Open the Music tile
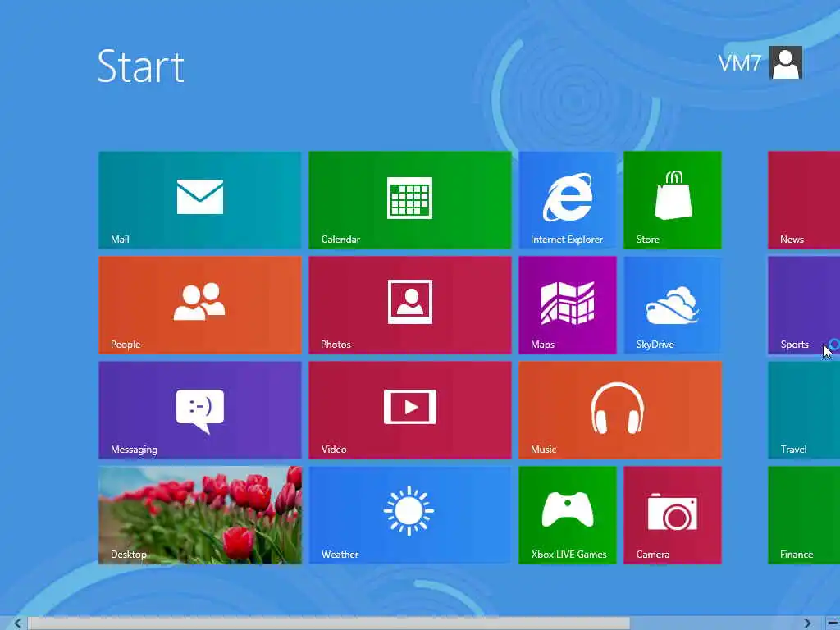 620,410
